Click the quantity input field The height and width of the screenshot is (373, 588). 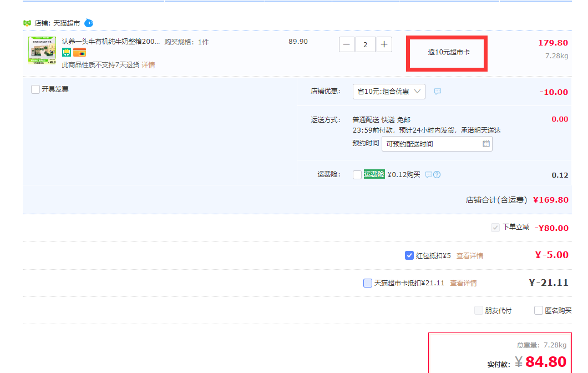click(x=365, y=44)
